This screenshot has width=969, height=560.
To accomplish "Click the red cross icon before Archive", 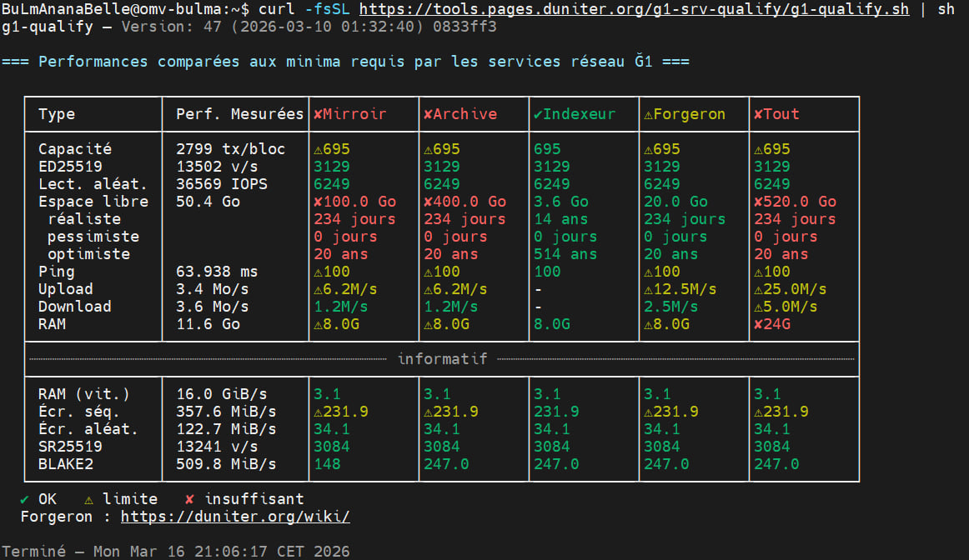I will click(x=428, y=114).
